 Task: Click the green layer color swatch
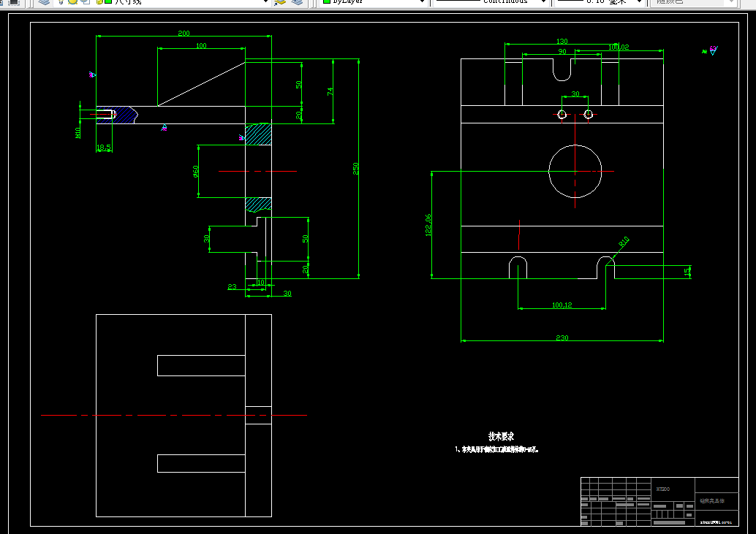tap(108, 1)
